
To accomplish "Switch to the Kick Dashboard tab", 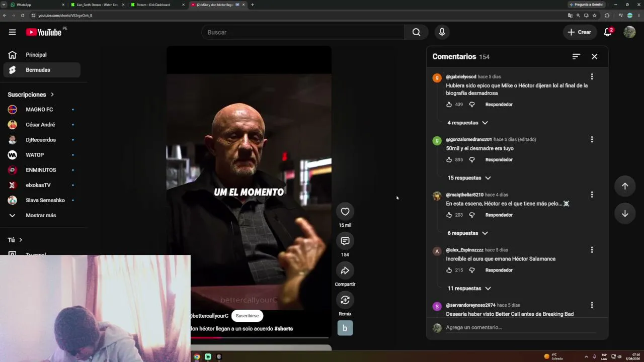I will coord(157,5).
